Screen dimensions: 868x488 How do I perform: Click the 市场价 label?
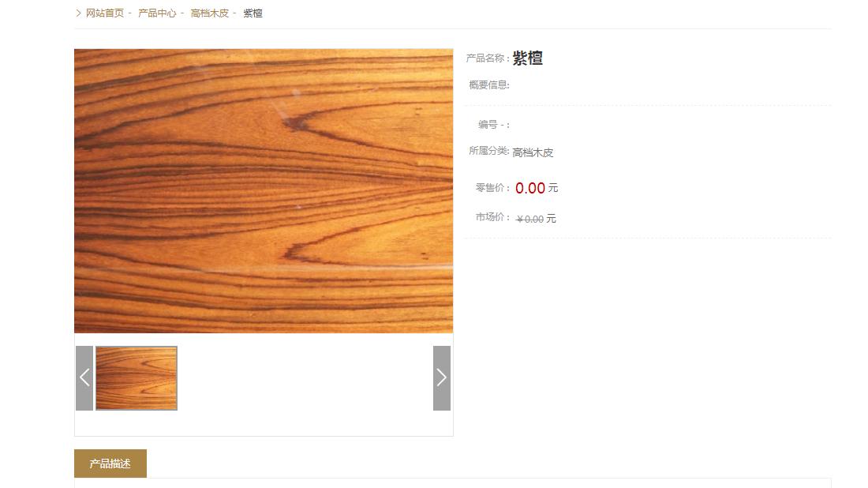pyautogui.click(x=492, y=216)
